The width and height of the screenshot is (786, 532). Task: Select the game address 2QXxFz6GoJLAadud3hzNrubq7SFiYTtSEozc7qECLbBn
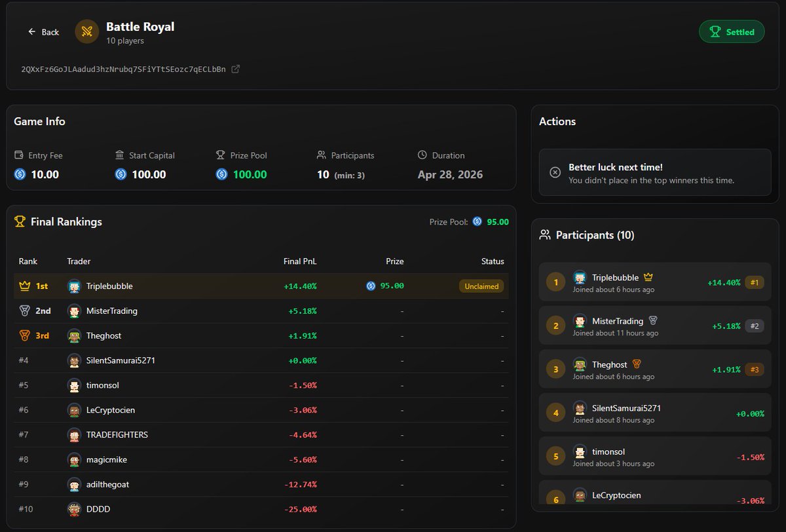pyautogui.click(x=123, y=69)
